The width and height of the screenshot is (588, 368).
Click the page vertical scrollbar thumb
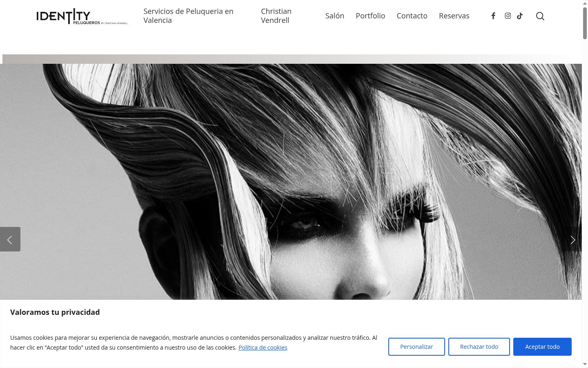pos(585,22)
